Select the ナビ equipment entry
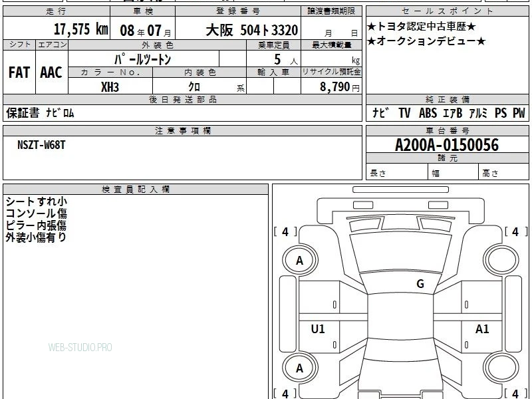The width and height of the screenshot is (532, 399). pos(381,112)
